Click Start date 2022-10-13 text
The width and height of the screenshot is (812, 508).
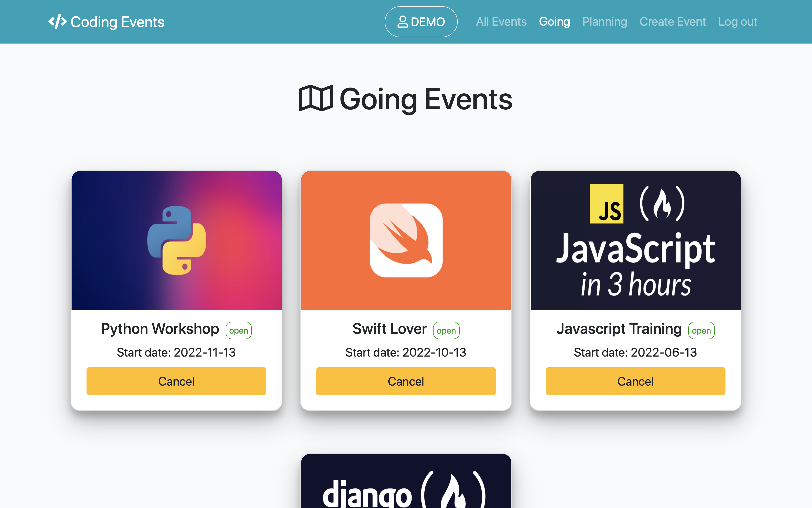[x=406, y=352]
